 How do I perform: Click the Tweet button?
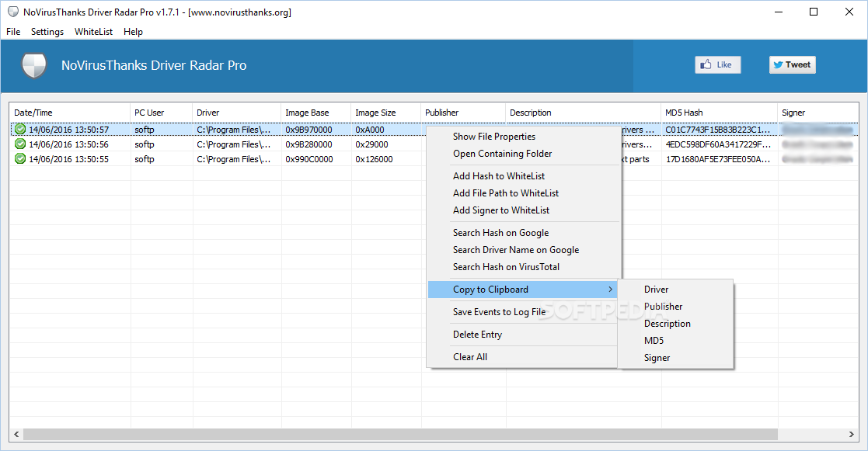(x=792, y=64)
